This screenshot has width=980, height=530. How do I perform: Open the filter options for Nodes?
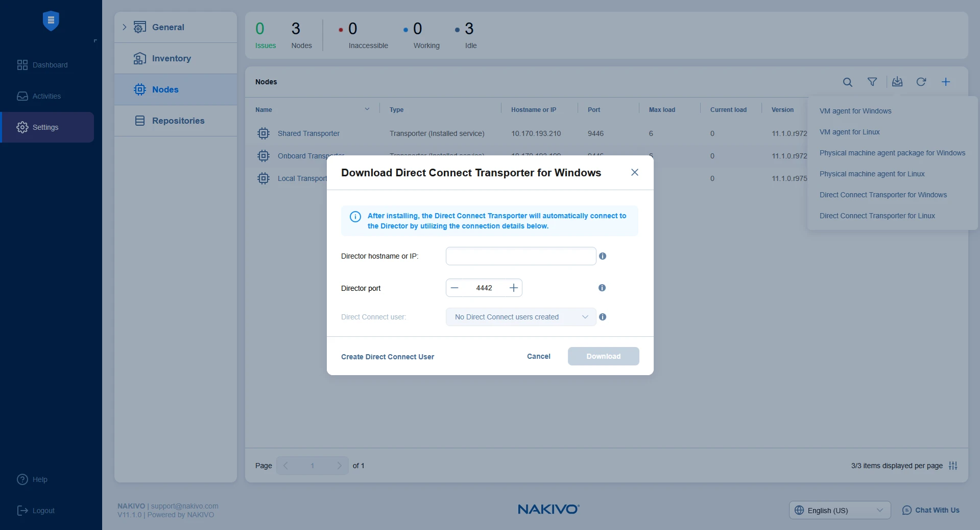pos(872,82)
